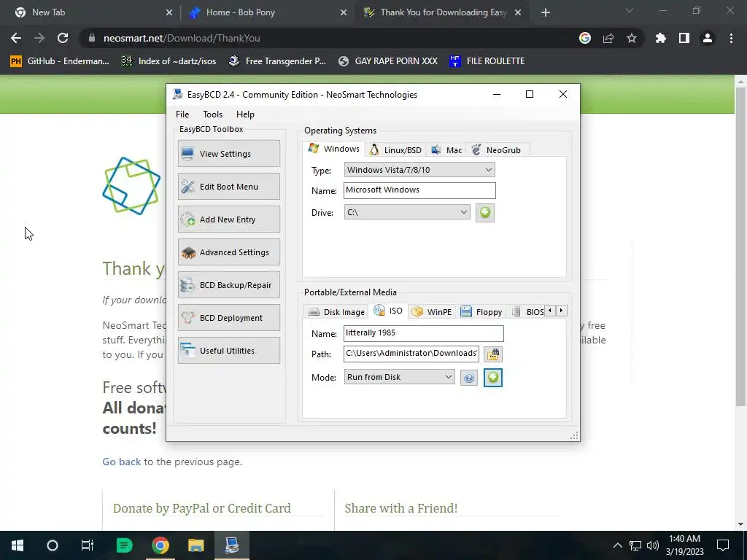Close the Home - Bob Pony tab
Viewport: 747px width, 560px height.
pyautogui.click(x=344, y=12)
